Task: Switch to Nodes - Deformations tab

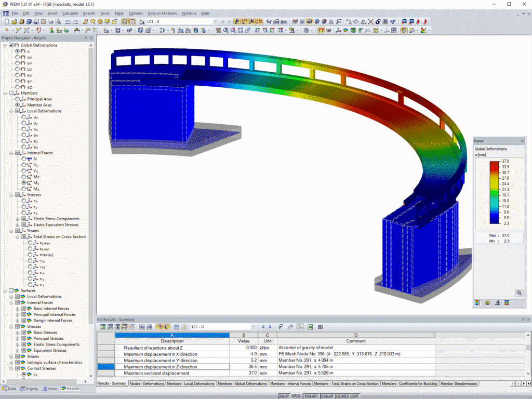Action: tap(147, 383)
